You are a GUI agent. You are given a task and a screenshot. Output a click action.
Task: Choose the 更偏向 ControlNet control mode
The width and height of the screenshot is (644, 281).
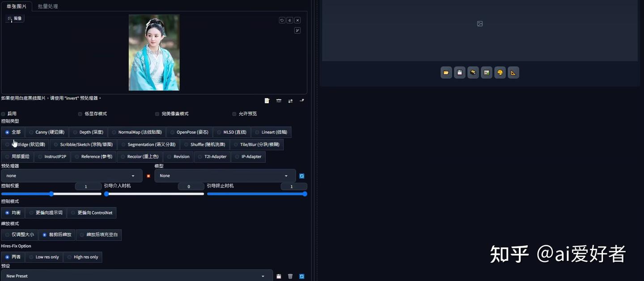[x=92, y=213]
